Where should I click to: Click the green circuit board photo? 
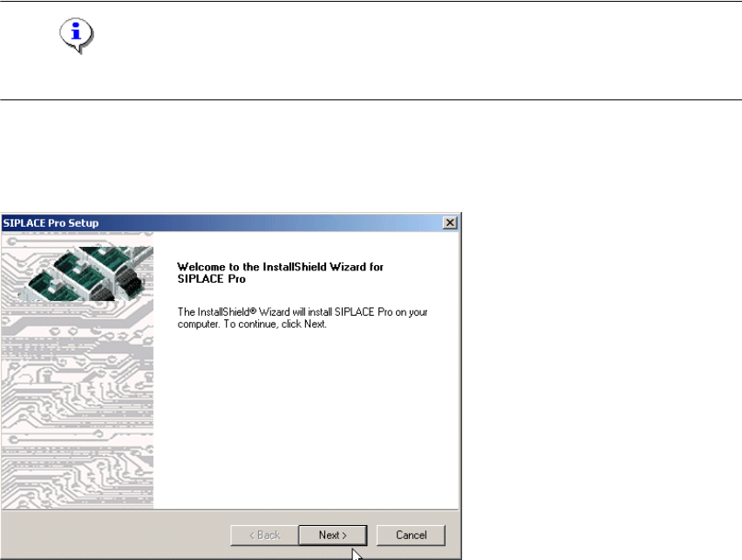coord(87,274)
